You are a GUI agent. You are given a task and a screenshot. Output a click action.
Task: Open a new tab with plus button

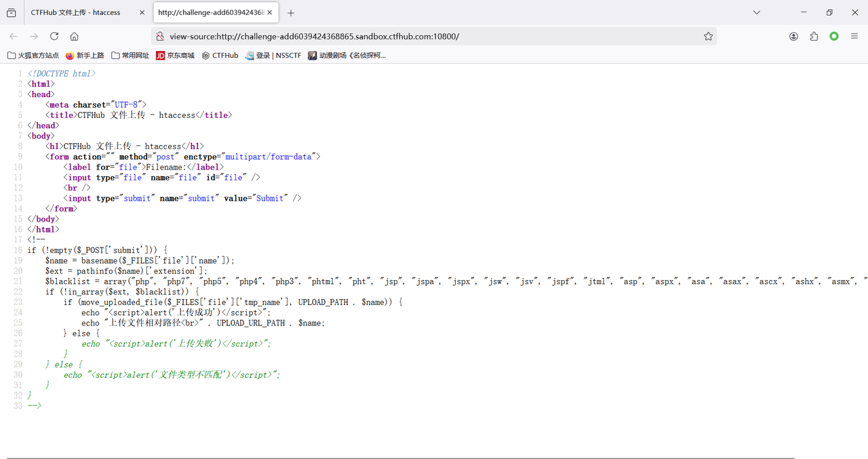coord(291,13)
